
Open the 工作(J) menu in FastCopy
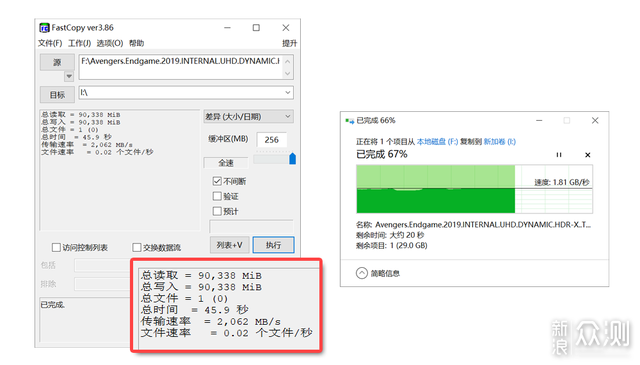pyautogui.click(x=79, y=43)
